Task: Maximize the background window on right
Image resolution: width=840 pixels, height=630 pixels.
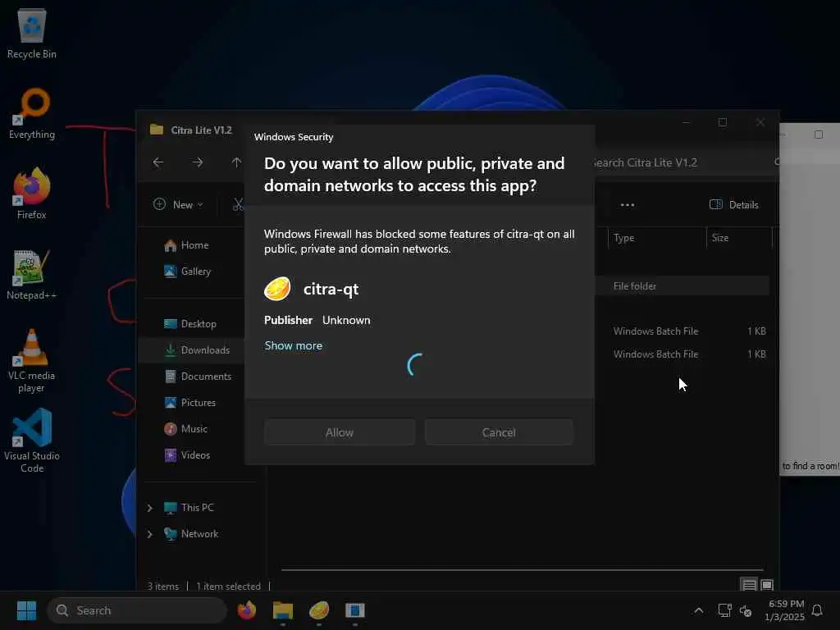Action: 819,135
